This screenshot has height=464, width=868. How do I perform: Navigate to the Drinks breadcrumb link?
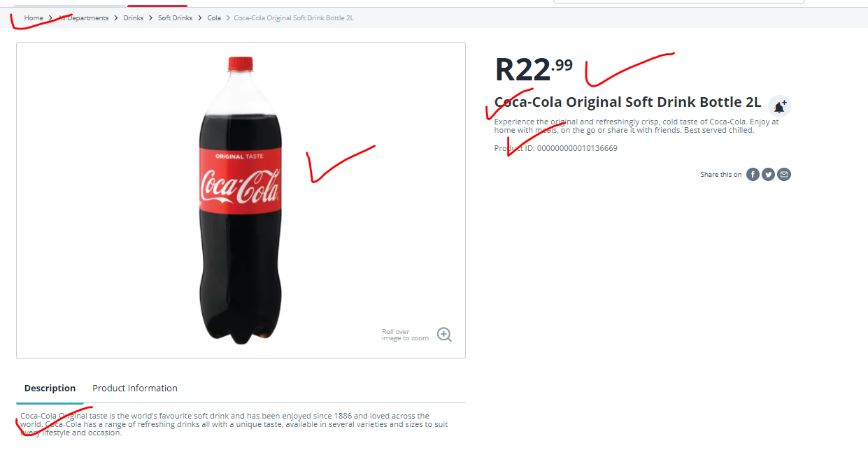pos(134,18)
